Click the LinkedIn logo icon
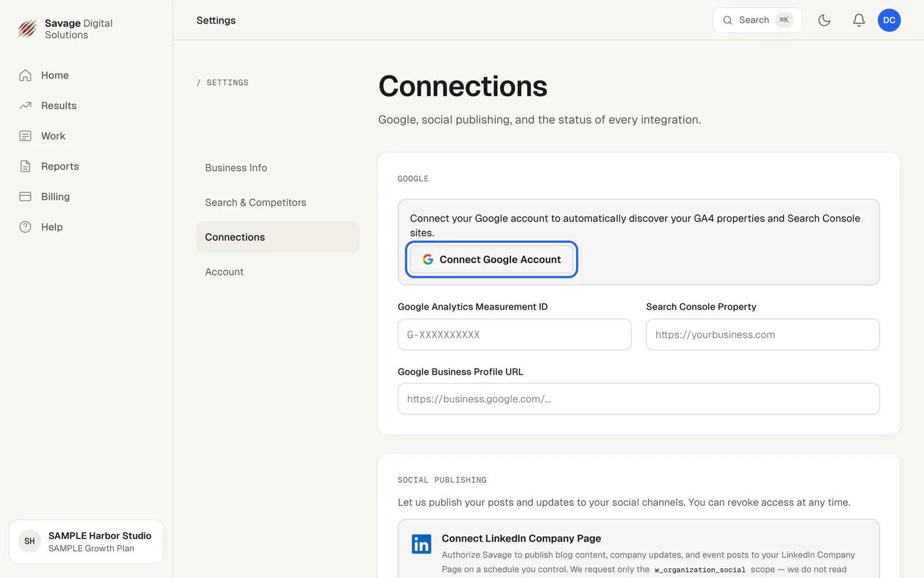The width and height of the screenshot is (924, 578). (422, 544)
